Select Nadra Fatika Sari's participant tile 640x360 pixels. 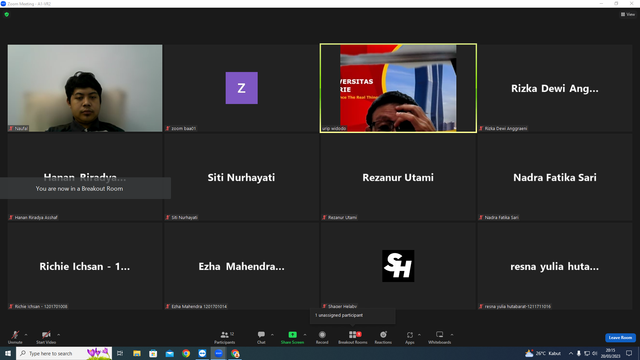click(555, 177)
